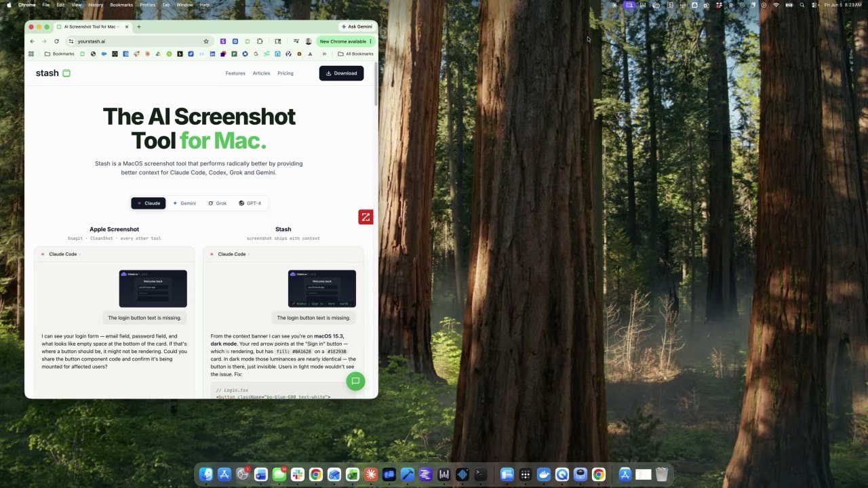Open the Edit menu
Viewport: 868px width, 488px height.
coord(60,5)
